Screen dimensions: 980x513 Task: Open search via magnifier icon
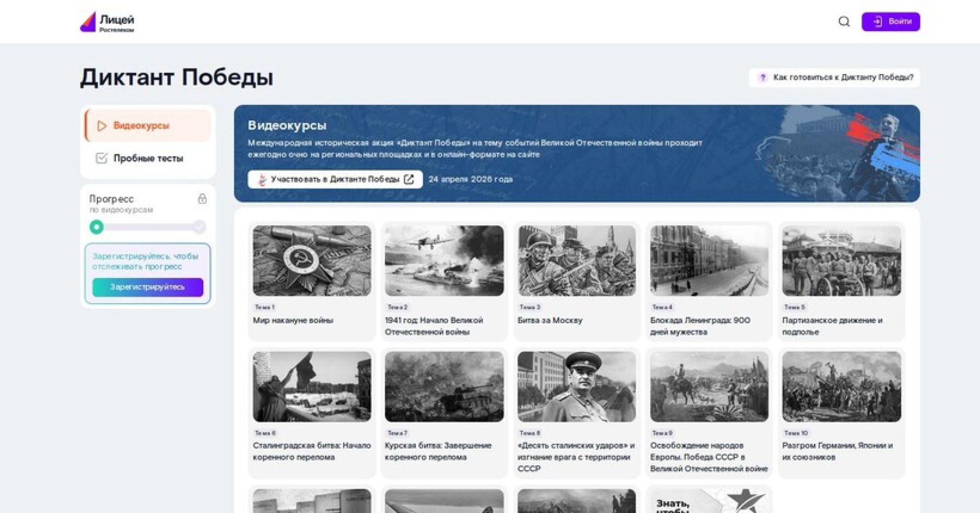[844, 21]
